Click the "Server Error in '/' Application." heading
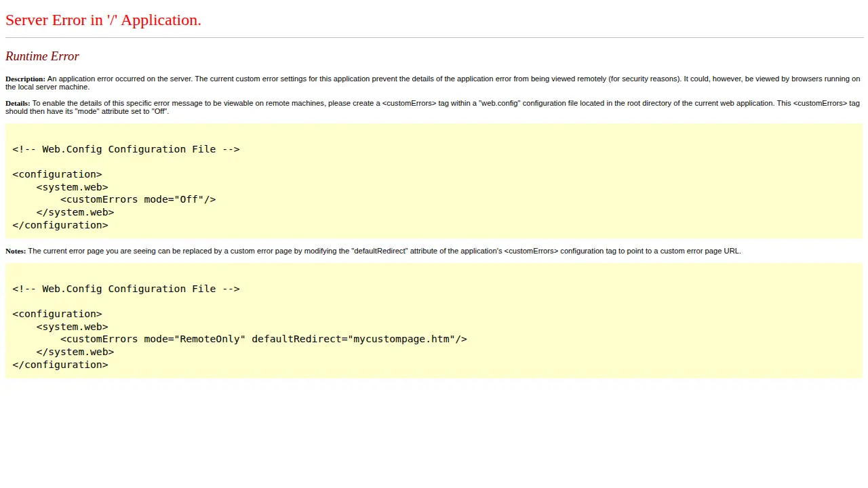This screenshot has height=488, width=868. [103, 20]
